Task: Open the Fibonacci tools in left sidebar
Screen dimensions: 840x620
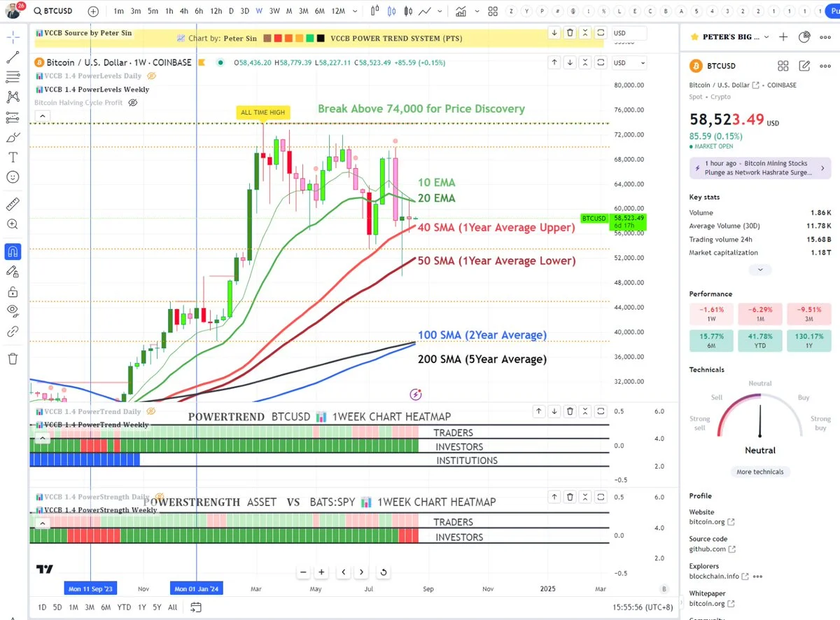Action: (13, 77)
